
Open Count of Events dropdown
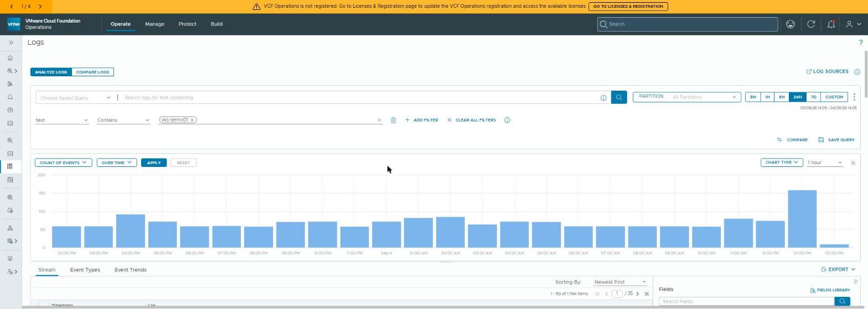coord(63,163)
